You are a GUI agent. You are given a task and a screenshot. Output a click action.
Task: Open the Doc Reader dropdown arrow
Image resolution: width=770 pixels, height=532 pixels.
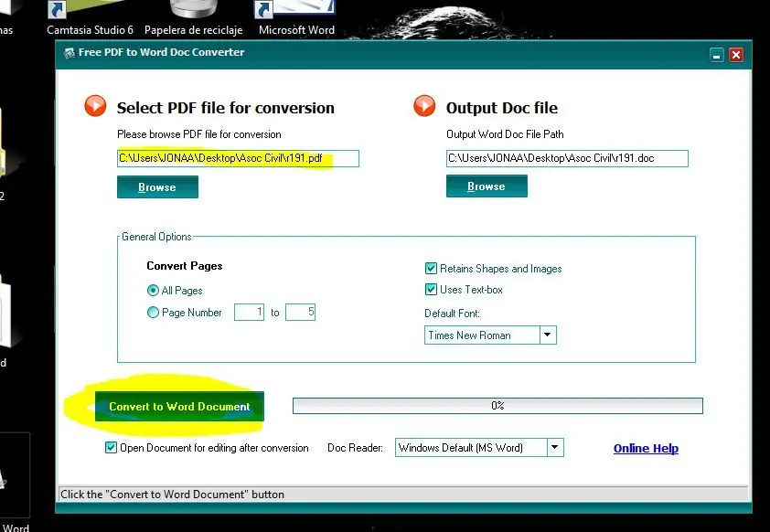[x=555, y=447]
